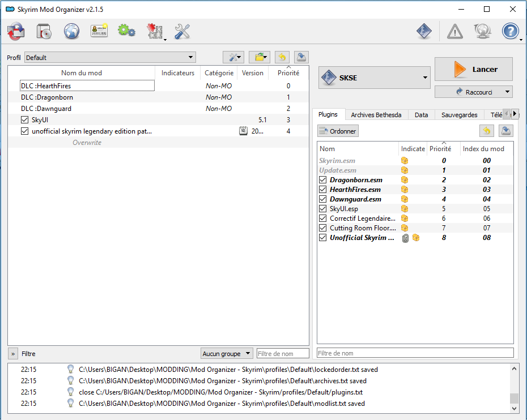Click the warning triangle problems icon
The width and height of the screenshot is (527, 420).
tap(454, 32)
